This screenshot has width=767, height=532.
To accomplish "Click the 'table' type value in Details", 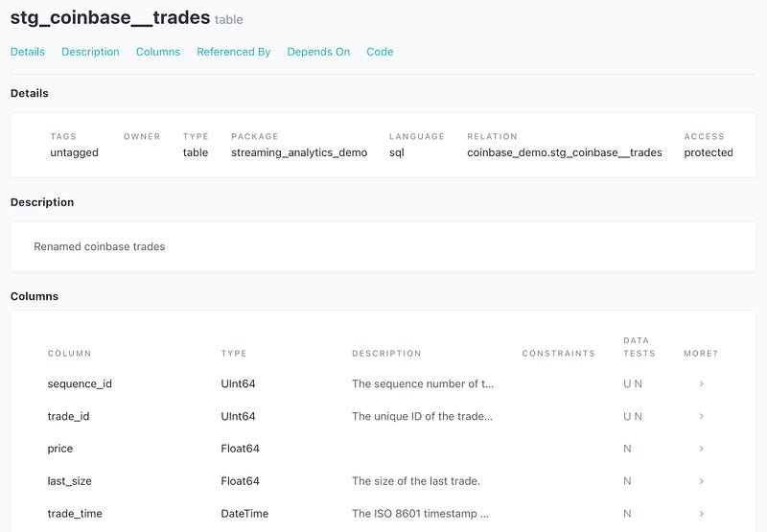I will coord(196,152).
